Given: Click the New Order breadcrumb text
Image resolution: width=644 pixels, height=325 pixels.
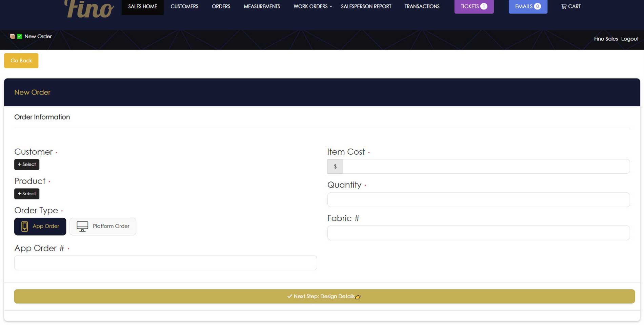Looking at the screenshot, I should [x=38, y=36].
